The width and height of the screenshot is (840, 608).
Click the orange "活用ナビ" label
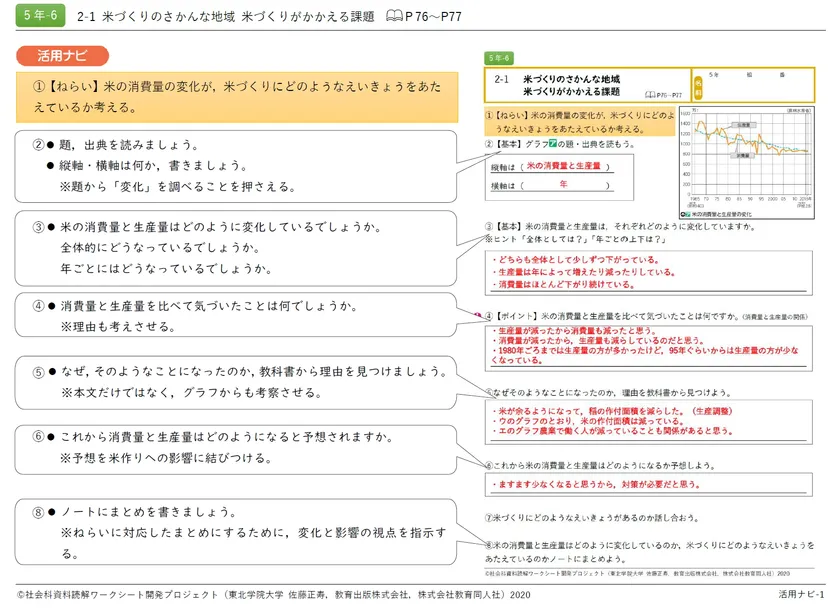[62, 56]
